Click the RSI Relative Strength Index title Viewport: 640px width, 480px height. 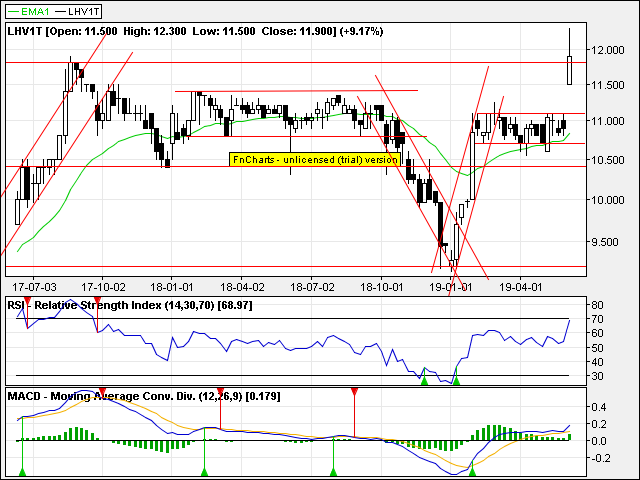(x=130, y=305)
